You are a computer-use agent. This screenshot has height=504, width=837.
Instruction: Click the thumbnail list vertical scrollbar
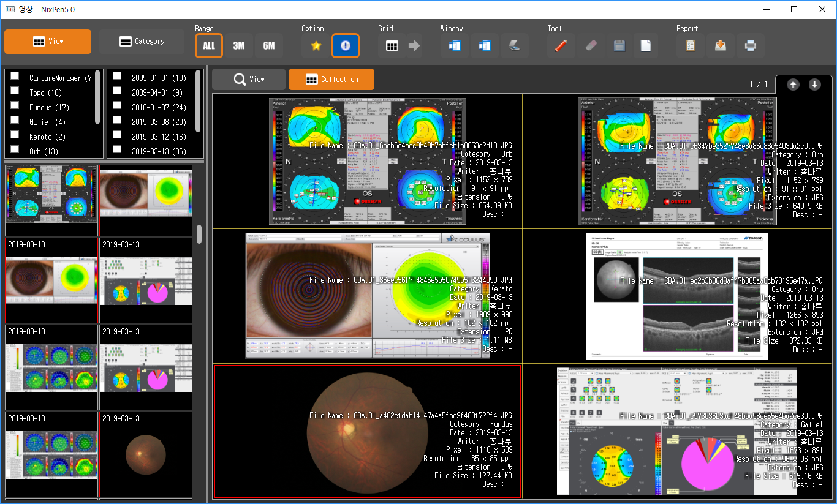point(199,234)
